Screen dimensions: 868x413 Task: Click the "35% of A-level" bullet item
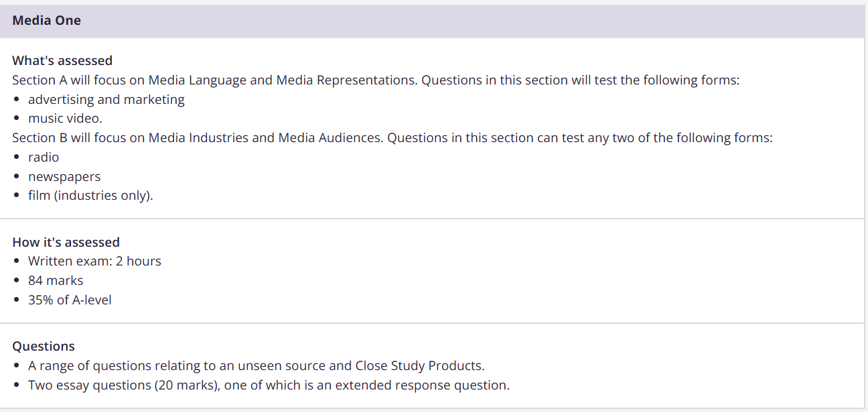[x=70, y=300]
